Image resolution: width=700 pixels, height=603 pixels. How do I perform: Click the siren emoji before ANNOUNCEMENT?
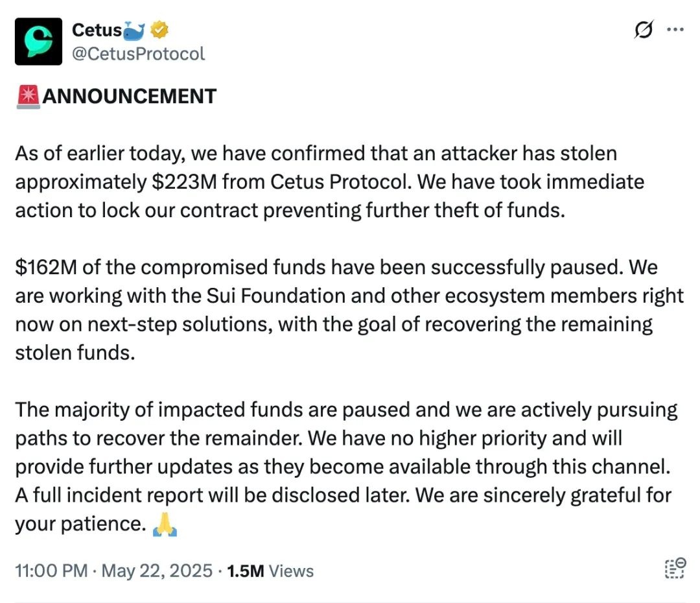pos(28,95)
